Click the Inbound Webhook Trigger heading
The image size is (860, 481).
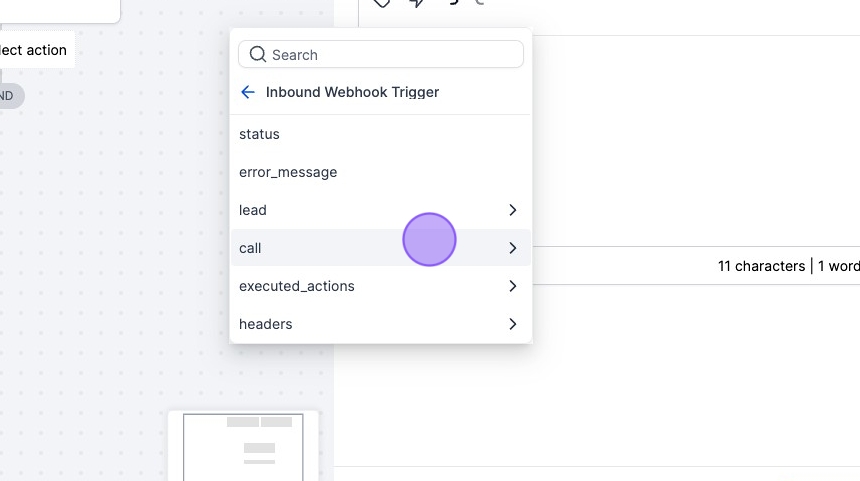click(352, 92)
